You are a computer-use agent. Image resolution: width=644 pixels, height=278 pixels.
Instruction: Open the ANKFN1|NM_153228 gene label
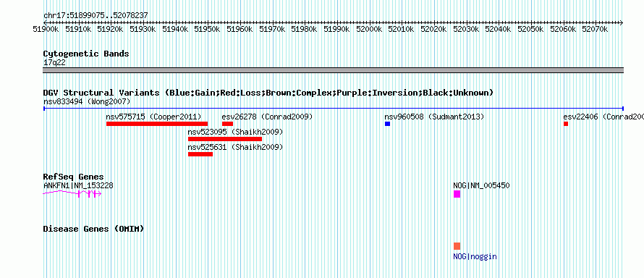point(78,185)
